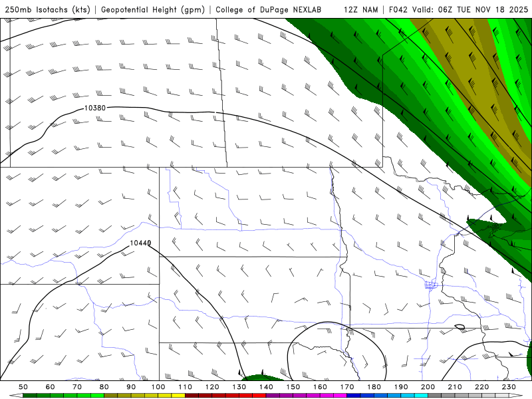532x399 pixels.
Task: Click the colorbar label 220
Action: pyautogui.click(x=481, y=387)
